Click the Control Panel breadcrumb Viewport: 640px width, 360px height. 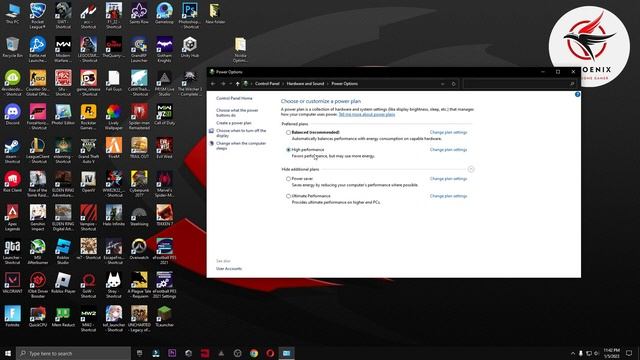[267, 84]
